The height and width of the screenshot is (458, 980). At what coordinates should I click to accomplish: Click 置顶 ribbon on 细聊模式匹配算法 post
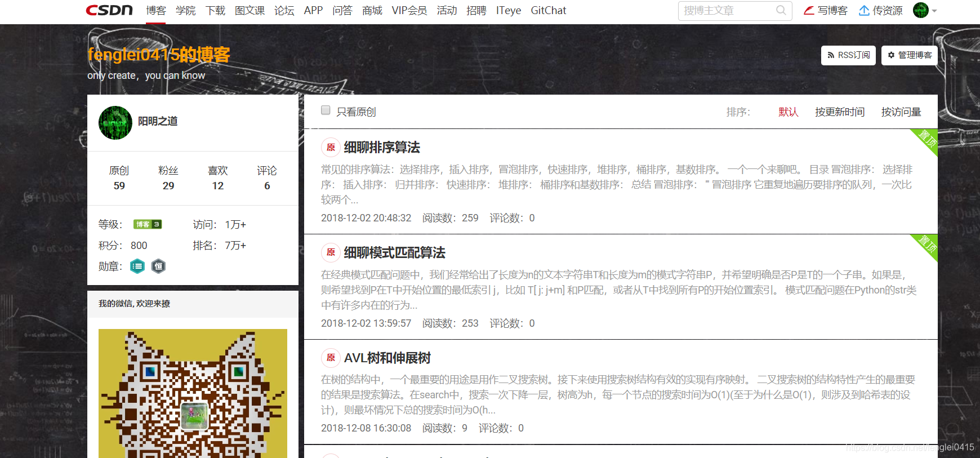[928, 244]
